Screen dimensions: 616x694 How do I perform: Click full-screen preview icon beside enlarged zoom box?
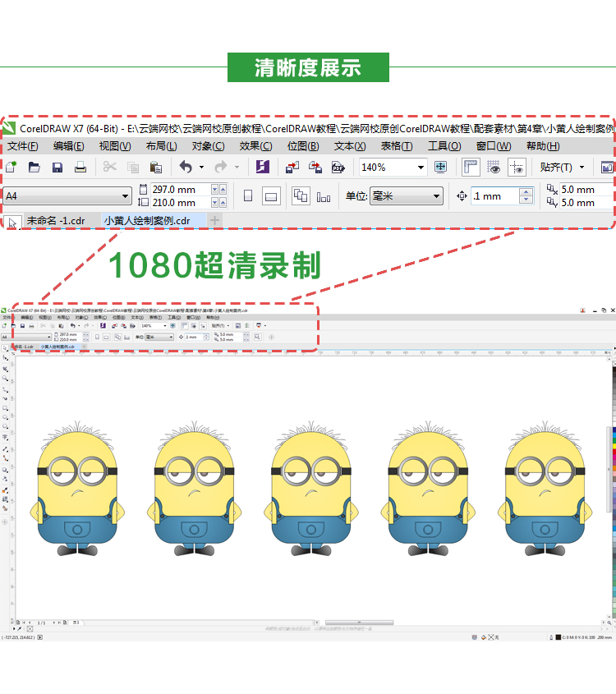(x=440, y=168)
